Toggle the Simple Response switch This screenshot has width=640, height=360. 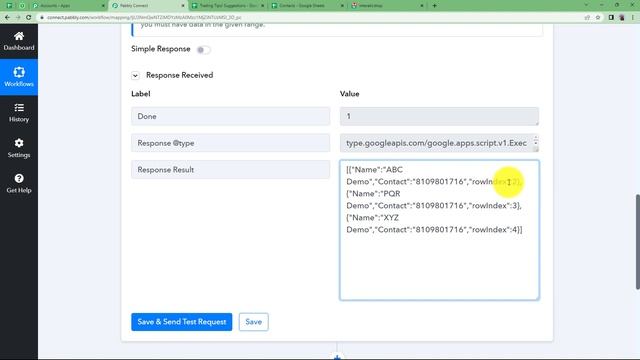(203, 50)
